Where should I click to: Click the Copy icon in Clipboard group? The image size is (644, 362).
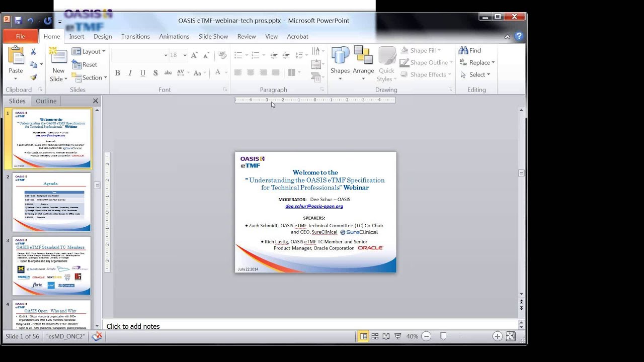[x=33, y=64]
